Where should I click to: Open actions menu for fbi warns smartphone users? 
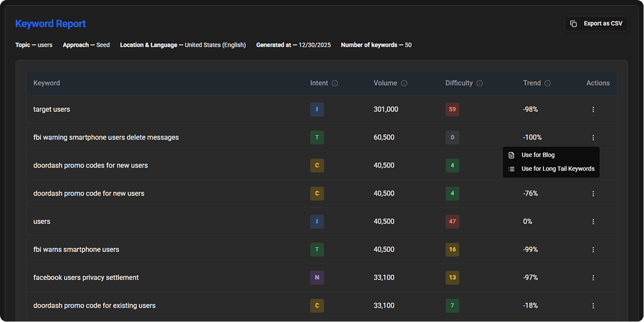pos(593,250)
